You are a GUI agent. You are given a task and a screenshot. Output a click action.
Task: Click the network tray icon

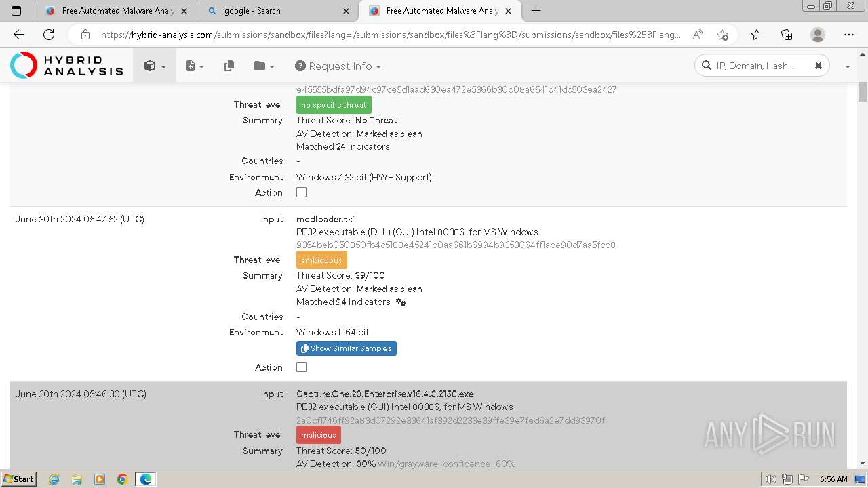[x=787, y=479]
